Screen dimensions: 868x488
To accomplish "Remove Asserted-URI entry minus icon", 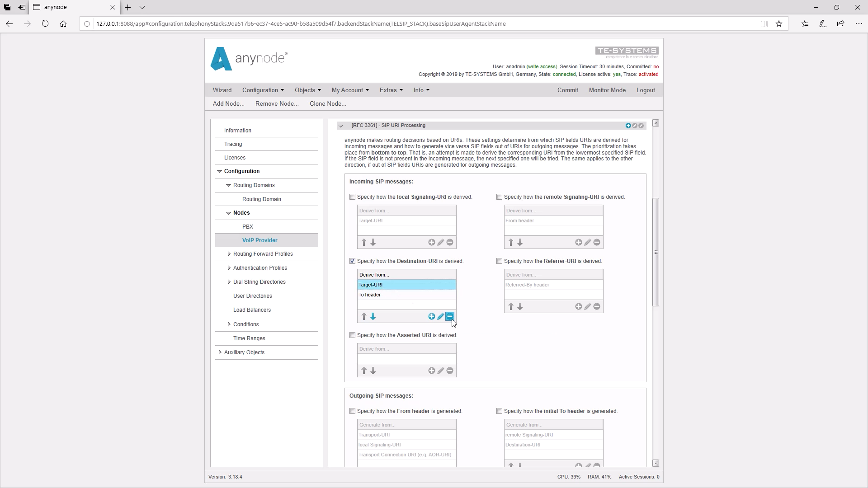I will [x=449, y=371].
